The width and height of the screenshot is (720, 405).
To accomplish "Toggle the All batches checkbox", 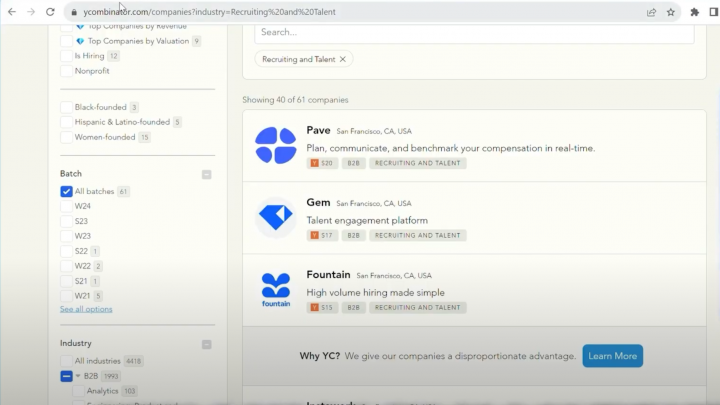I will point(66,191).
